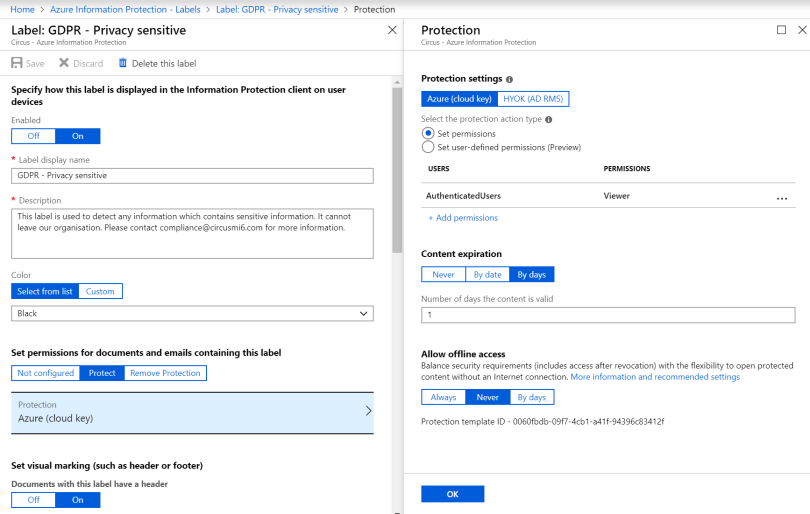Open Azure Information Protection - Labels breadcrumb
This screenshot has width=810, height=514.
(x=132, y=9)
